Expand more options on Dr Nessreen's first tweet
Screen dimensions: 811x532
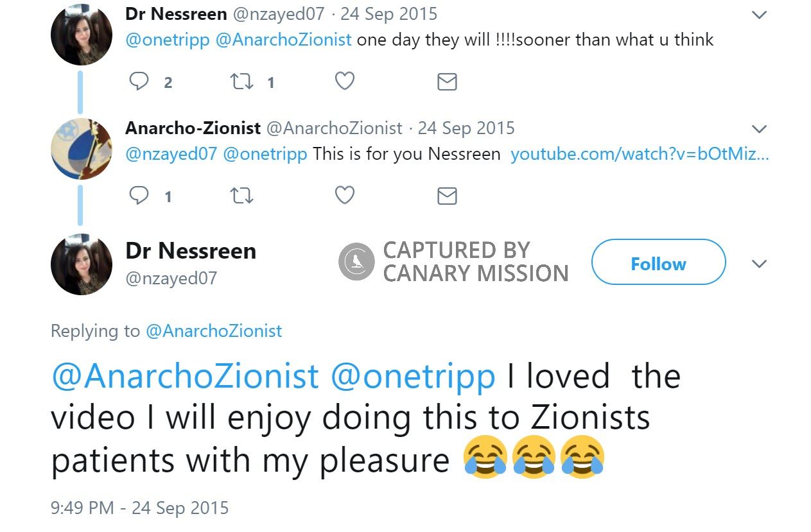click(x=759, y=15)
